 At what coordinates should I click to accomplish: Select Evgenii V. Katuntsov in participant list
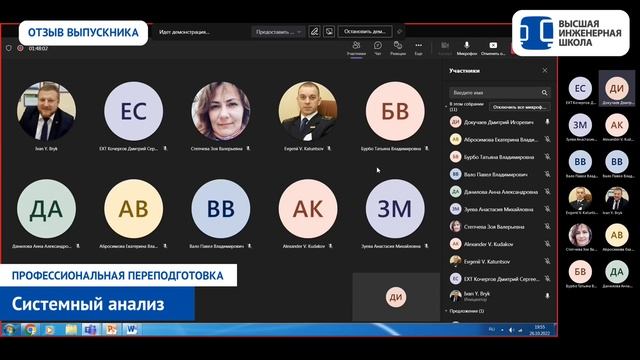(499, 261)
